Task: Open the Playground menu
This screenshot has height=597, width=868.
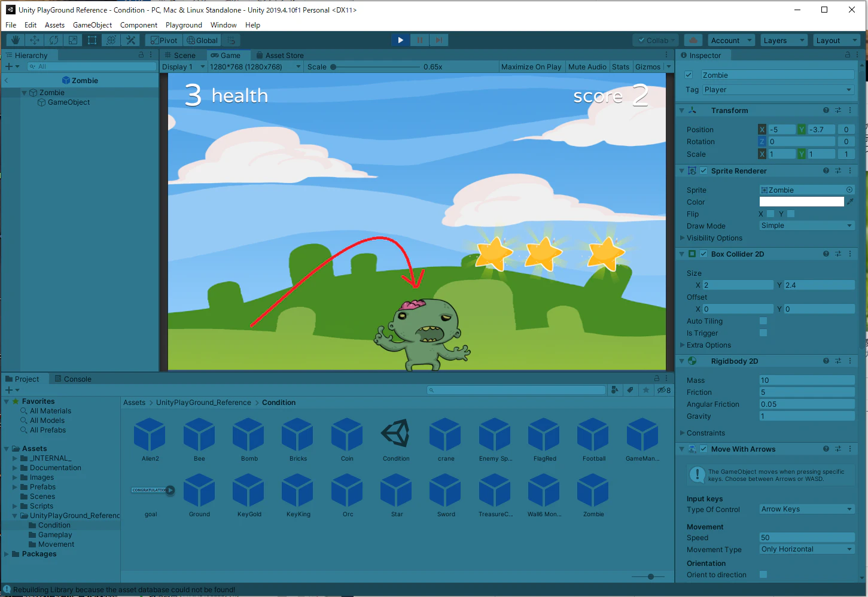Action: point(184,25)
